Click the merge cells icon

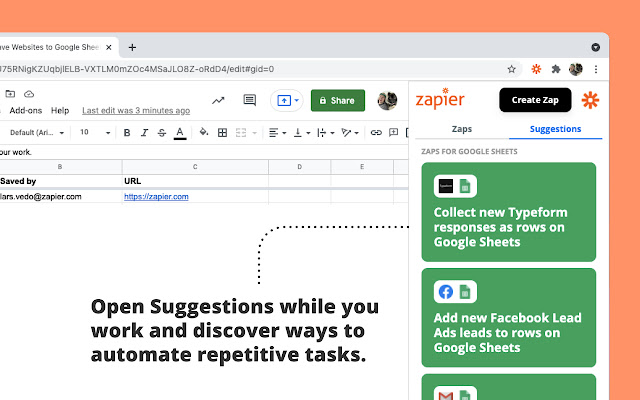point(241,133)
